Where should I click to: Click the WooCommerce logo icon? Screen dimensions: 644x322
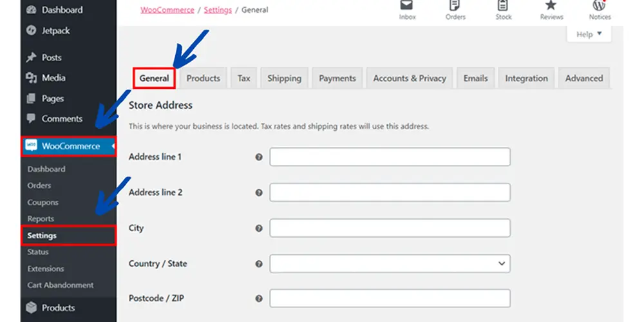(31, 146)
